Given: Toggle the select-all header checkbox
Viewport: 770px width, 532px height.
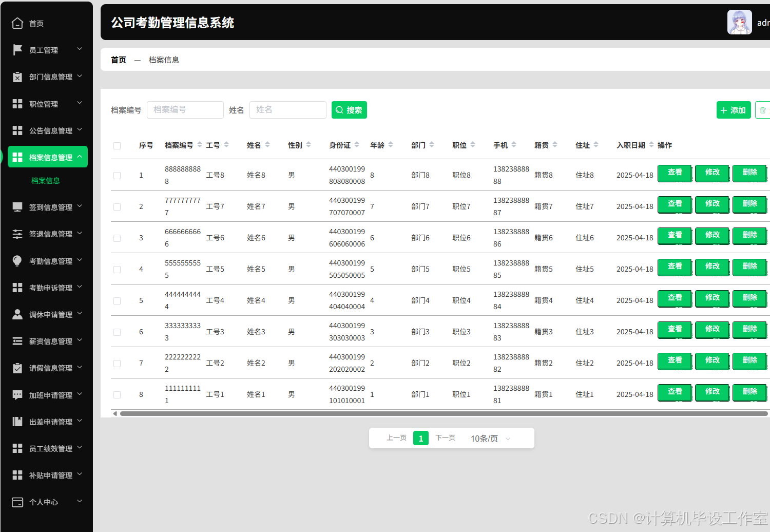Looking at the screenshot, I should pos(117,145).
